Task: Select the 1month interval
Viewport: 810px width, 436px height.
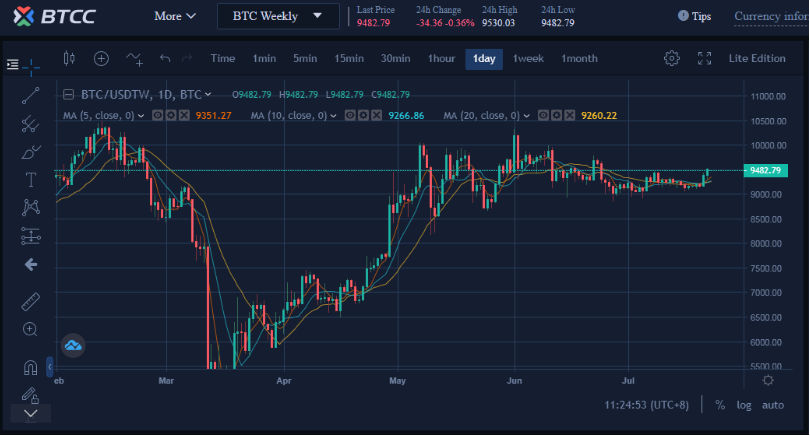Action: 579,58
